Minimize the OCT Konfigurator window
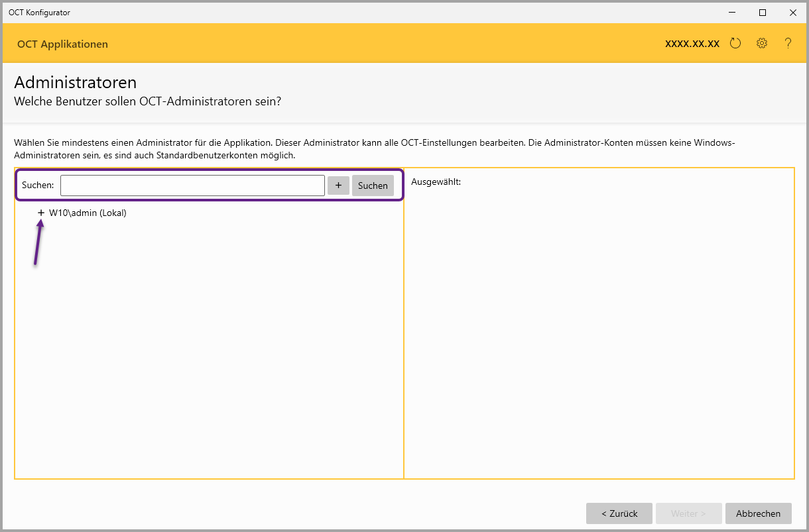Screen dimensions: 809x532 733,13
